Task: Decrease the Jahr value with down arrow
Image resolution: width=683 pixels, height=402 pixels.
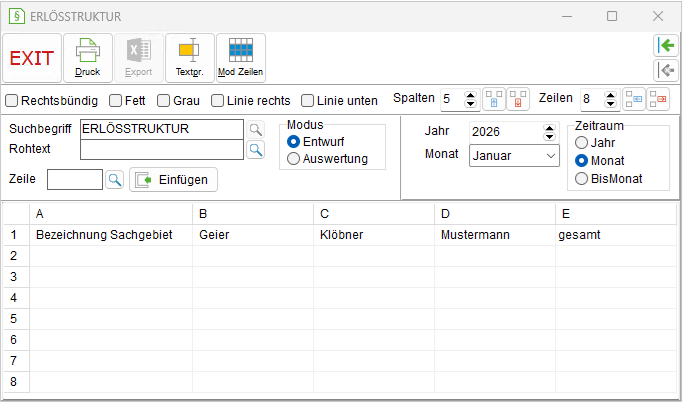Action: pos(549,137)
